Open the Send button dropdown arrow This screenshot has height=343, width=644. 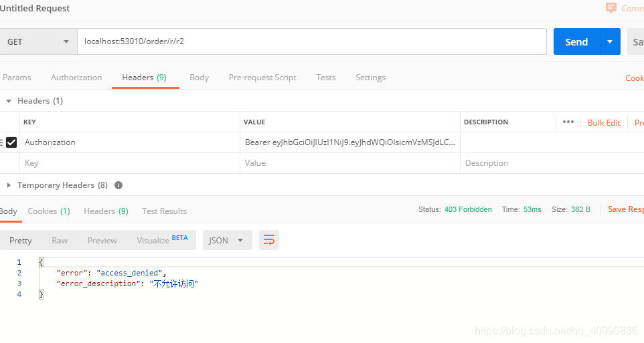tap(610, 42)
